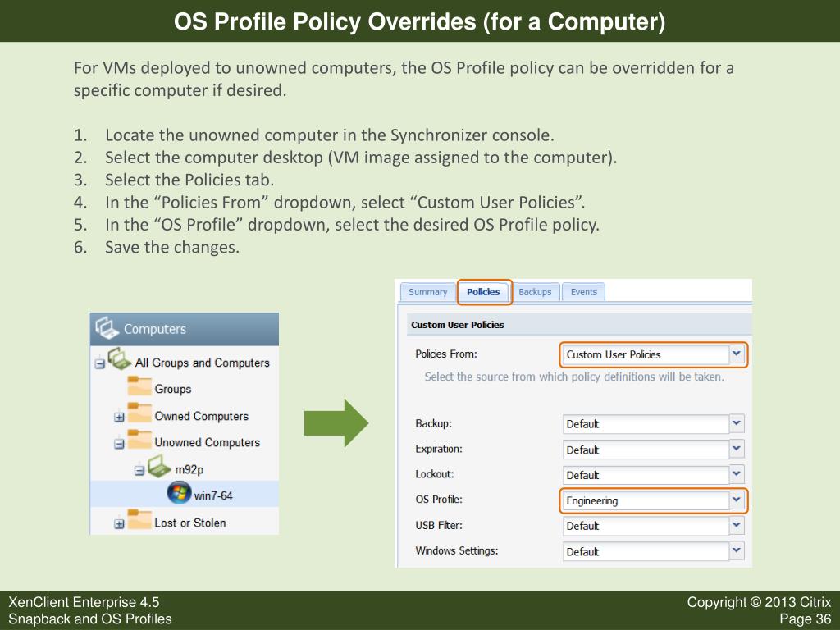
Task: Click the Unowned Computers folder icon
Action: (x=139, y=440)
